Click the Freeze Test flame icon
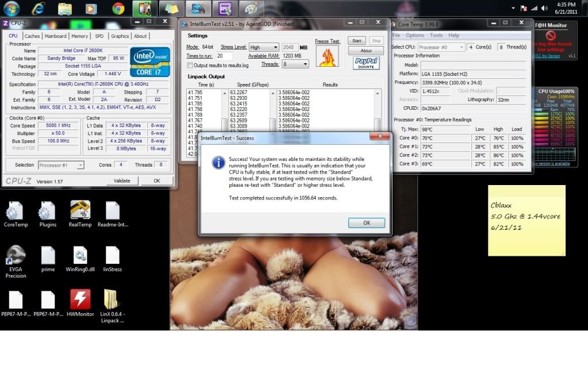588x377 pixels. click(x=327, y=57)
